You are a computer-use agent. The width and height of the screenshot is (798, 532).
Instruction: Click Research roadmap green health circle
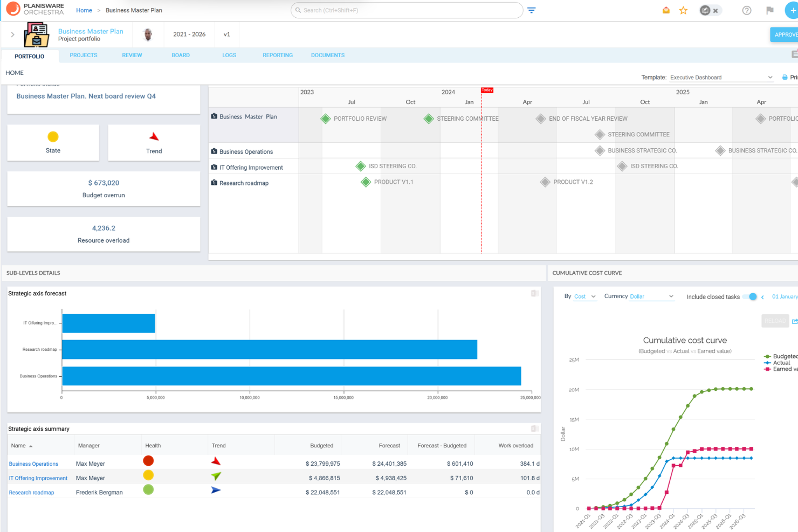148,489
